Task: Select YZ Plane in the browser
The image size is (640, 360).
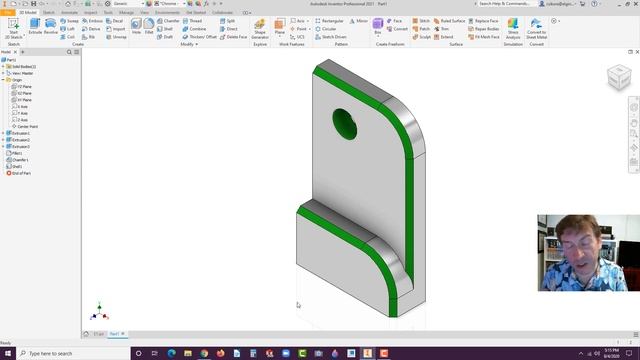Action: click(x=22, y=87)
